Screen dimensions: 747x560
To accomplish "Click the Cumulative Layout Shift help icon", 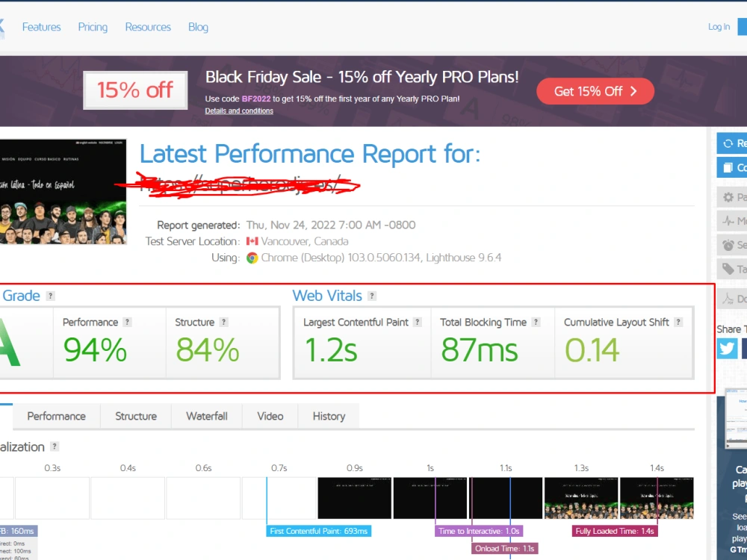I will pyautogui.click(x=678, y=322).
